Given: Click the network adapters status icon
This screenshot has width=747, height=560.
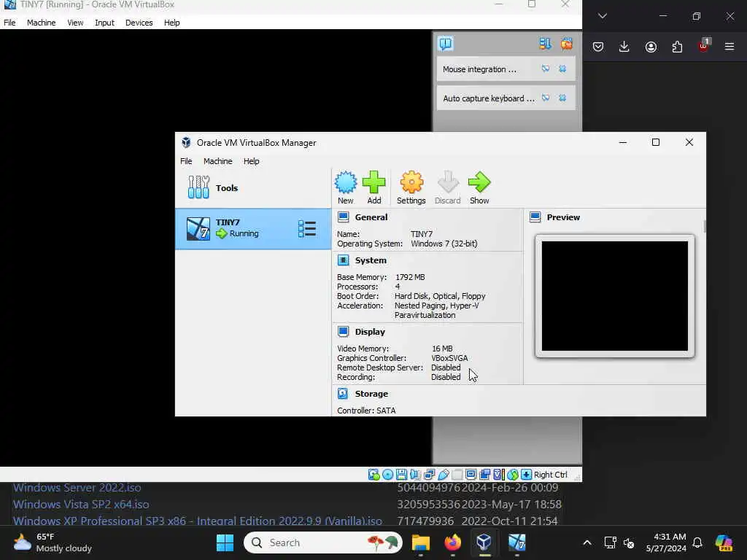Looking at the screenshot, I should 429,474.
